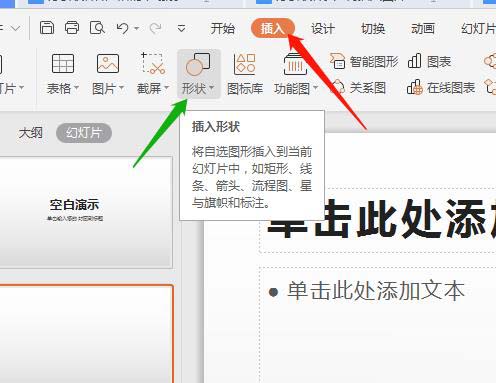Viewport: 496px width, 383px height.
Task: Expand the 功能图 dropdown arrow
Action: click(x=315, y=88)
